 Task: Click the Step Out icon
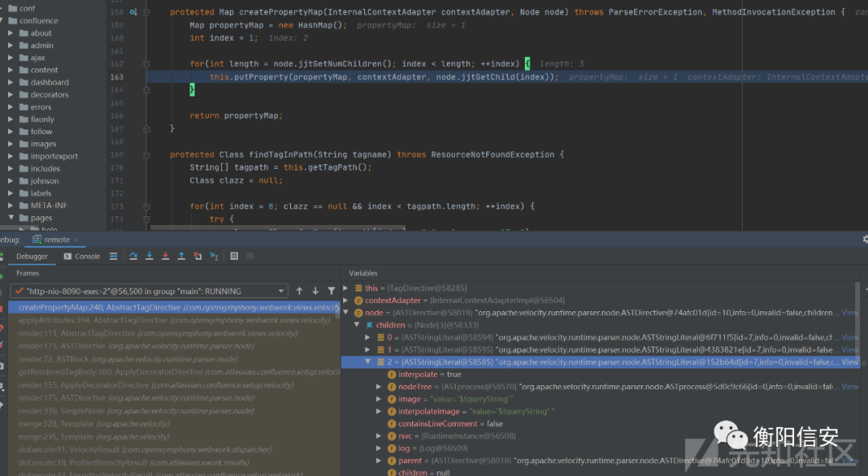(x=181, y=256)
